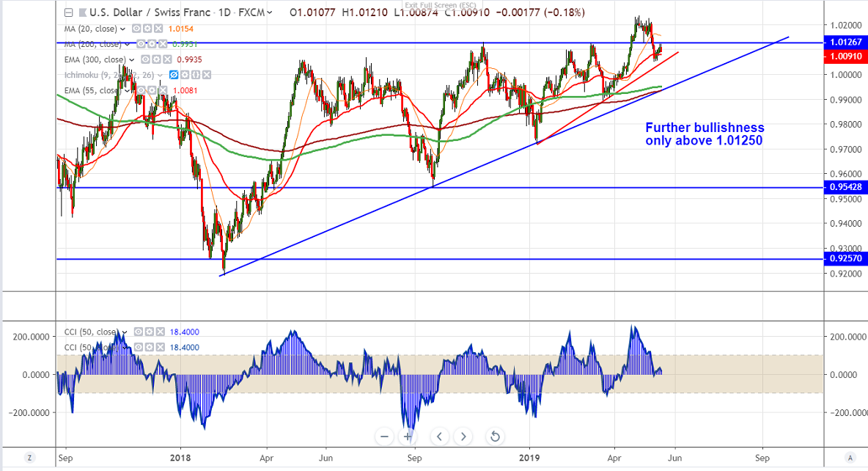The height and width of the screenshot is (471, 868).
Task: Click the MA (20, close) indicator name
Action: tap(91, 29)
